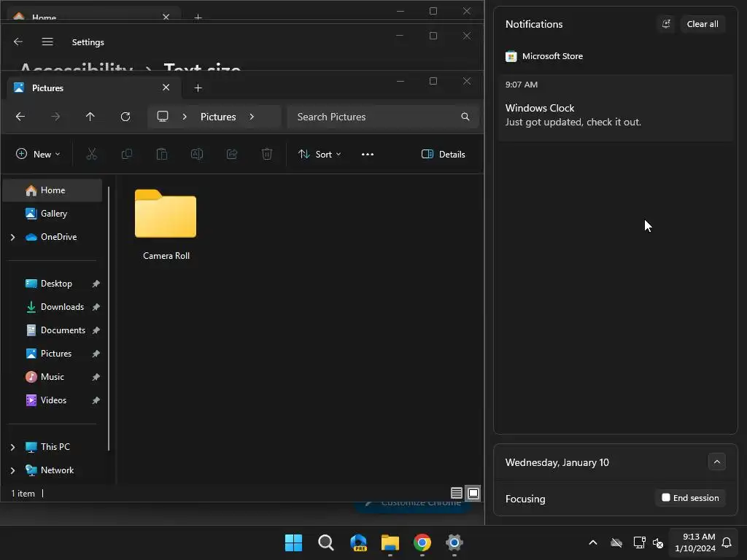Open Downloads in quick access

[53, 307]
